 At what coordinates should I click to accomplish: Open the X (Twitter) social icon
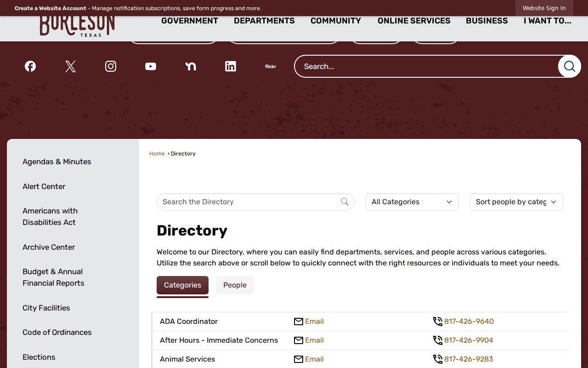click(x=70, y=66)
